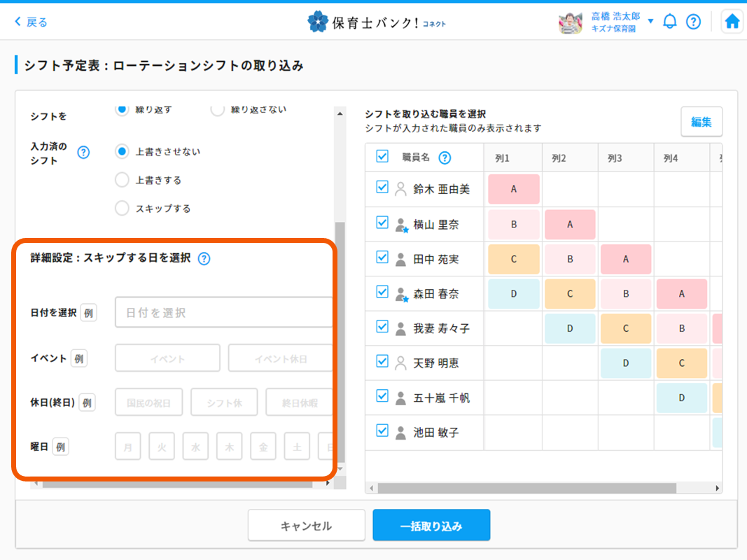
Task: Click the 日付を選択 input field
Action: click(x=224, y=313)
